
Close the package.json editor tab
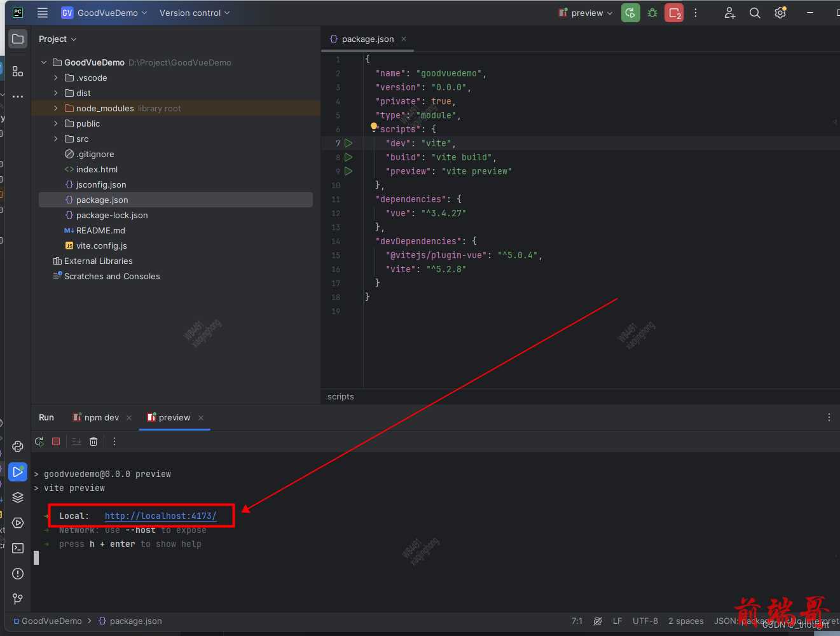pyautogui.click(x=404, y=39)
